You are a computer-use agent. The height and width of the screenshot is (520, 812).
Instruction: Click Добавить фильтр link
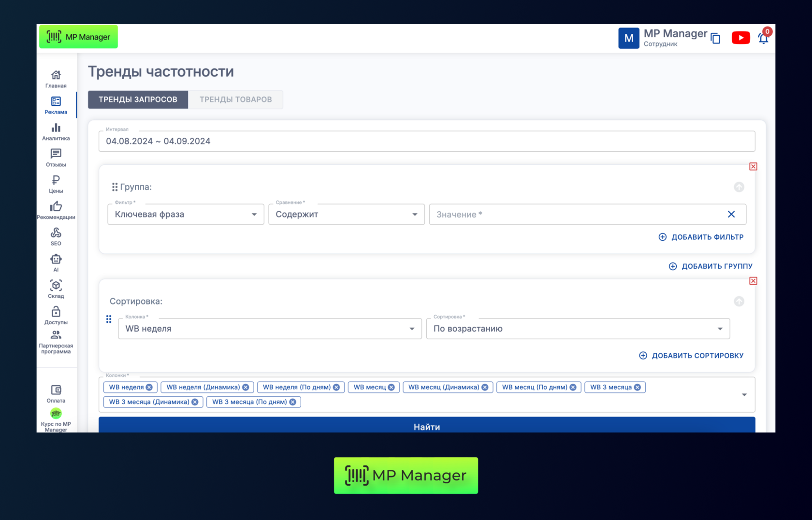pos(701,237)
